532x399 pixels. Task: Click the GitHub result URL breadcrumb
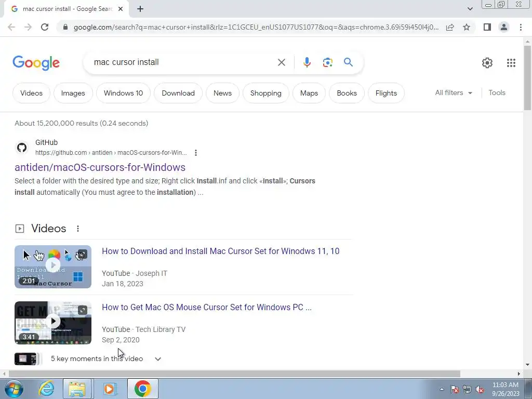pos(111,153)
